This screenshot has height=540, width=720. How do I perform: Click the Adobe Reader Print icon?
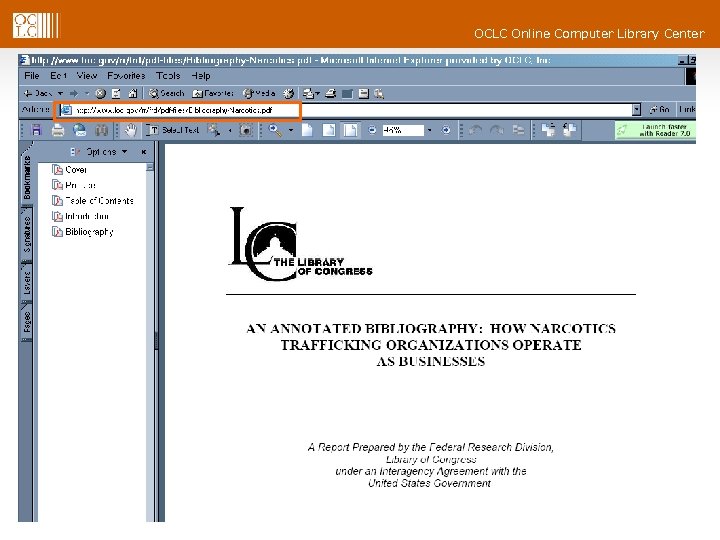(58, 130)
